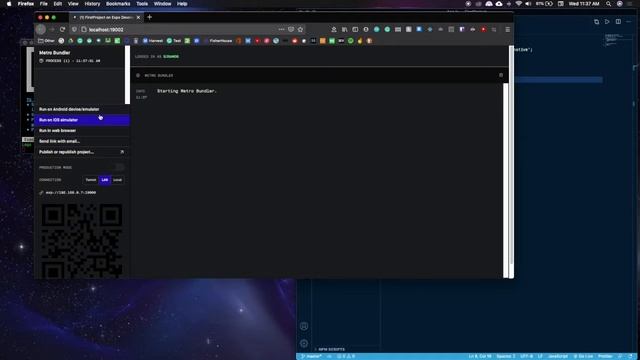Click the clock showing Wed 11:37 AM
The width and height of the screenshot is (640, 360).
(x=584, y=4)
